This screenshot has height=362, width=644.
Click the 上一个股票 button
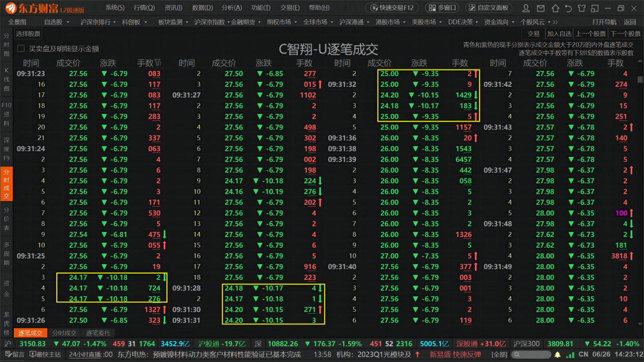point(591,34)
